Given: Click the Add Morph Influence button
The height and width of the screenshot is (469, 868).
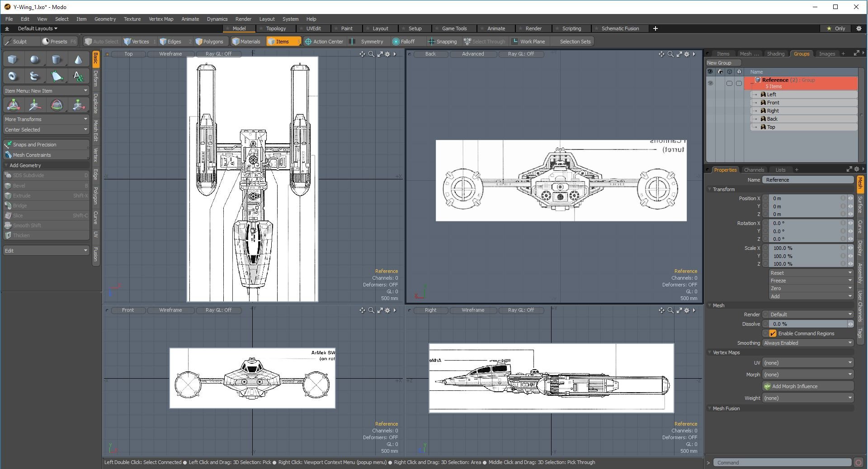Looking at the screenshot, I should click(x=808, y=386).
